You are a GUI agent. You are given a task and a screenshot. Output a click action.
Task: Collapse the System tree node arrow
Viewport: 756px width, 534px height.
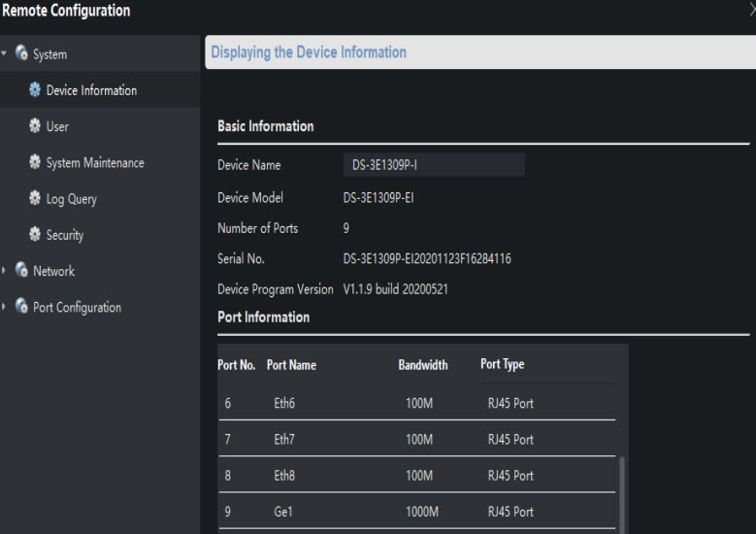[5, 54]
